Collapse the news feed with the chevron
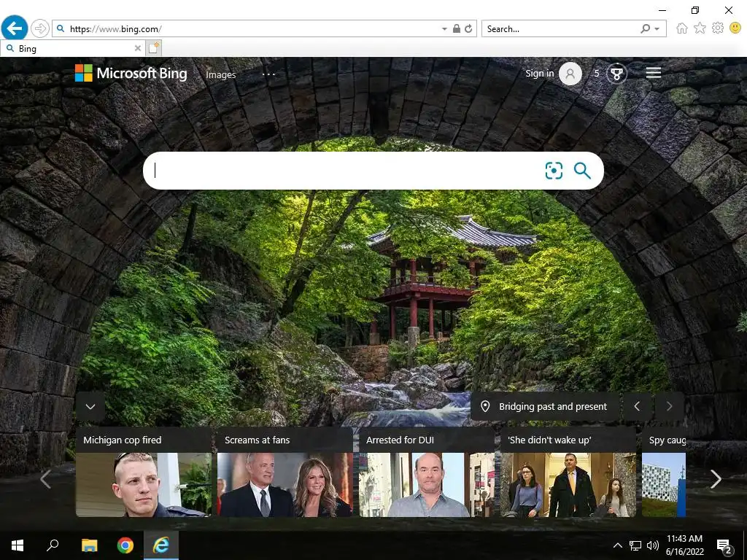 [90, 406]
